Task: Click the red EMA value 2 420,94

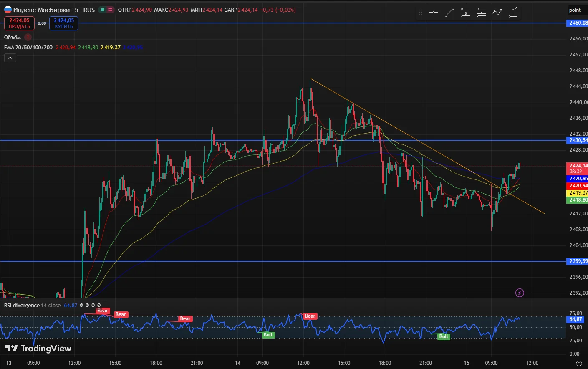Action: point(66,47)
